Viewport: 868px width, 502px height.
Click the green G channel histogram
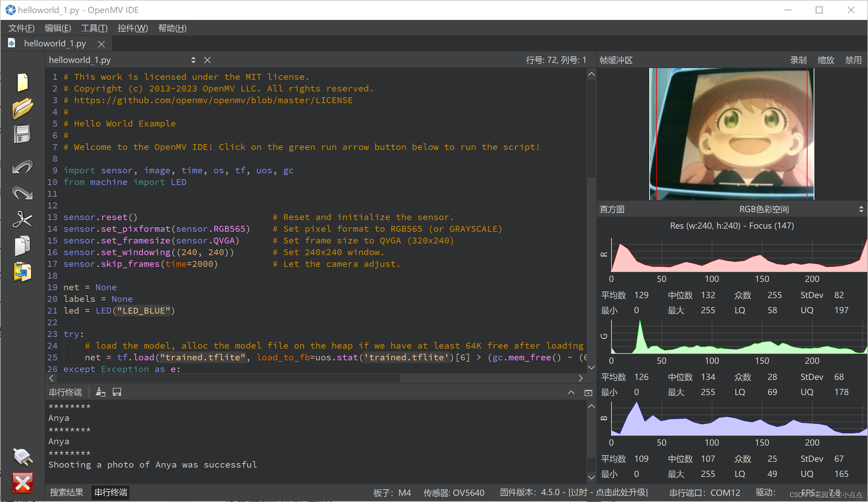click(x=739, y=337)
